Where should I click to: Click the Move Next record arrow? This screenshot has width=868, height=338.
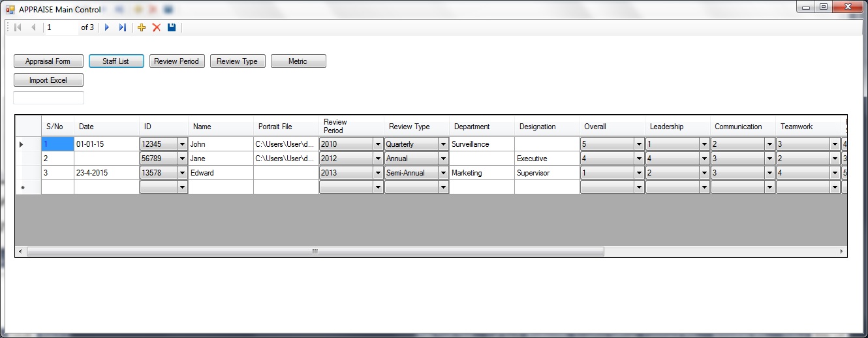click(107, 27)
